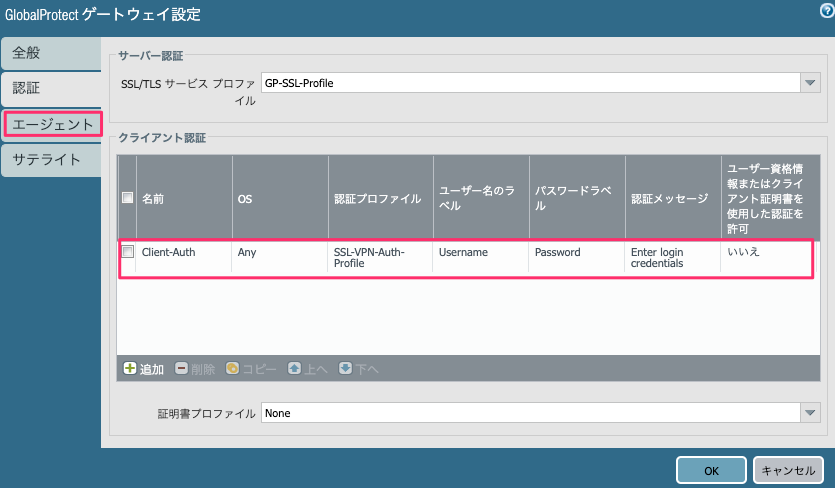Click the GP-SSL-Profile input field
The width and height of the screenshot is (835, 488).
tap(530, 83)
